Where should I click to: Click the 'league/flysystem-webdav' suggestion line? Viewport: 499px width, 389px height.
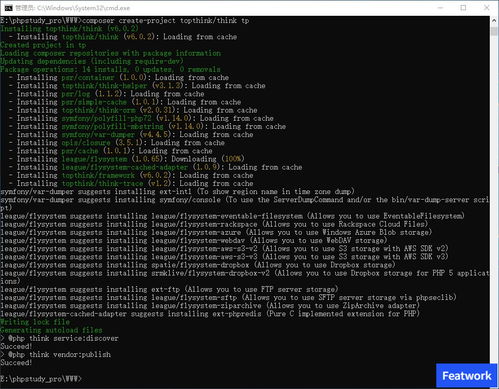click(x=194, y=241)
